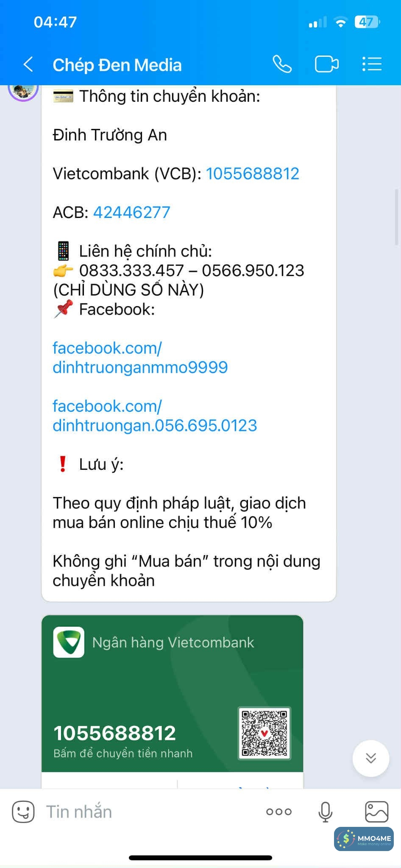This screenshot has height=868, width=401.
Task: Start a video call from the header
Action: (327, 64)
